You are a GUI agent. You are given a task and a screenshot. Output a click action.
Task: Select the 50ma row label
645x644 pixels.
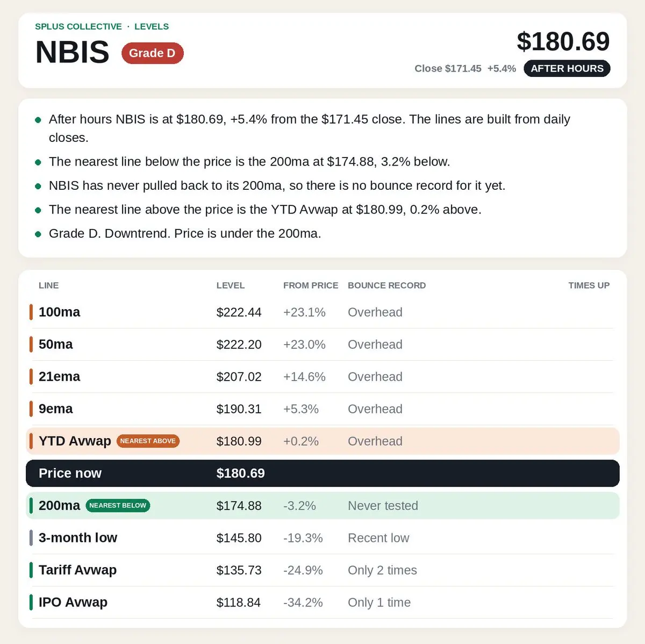[x=56, y=344]
